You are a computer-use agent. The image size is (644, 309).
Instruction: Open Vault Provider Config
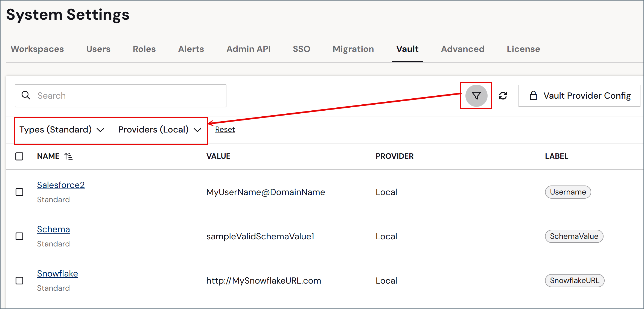point(579,96)
